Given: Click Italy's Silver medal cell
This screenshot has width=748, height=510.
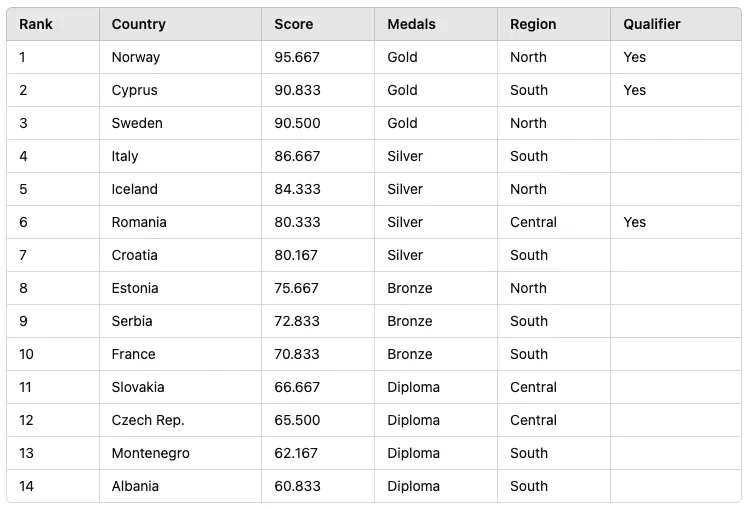Looking at the screenshot, I should coord(405,156).
